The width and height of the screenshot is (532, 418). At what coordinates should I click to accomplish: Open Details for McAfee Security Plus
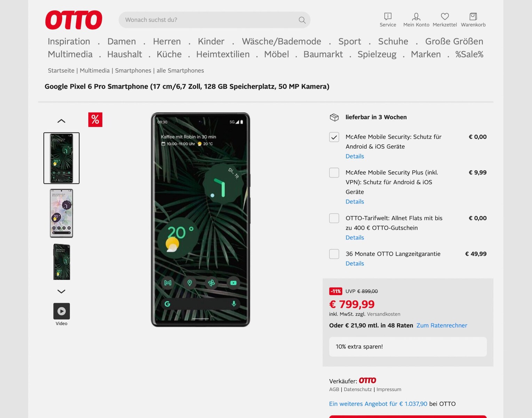355,202
